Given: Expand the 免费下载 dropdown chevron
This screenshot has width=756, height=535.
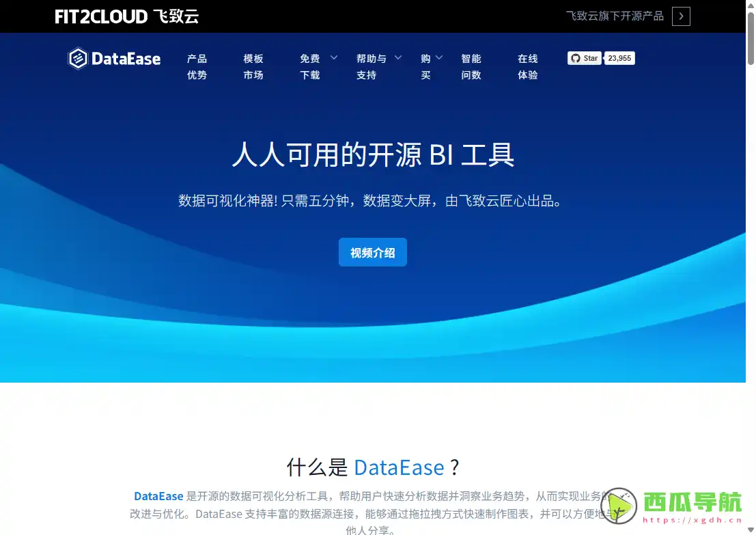Looking at the screenshot, I should pyautogui.click(x=334, y=58).
